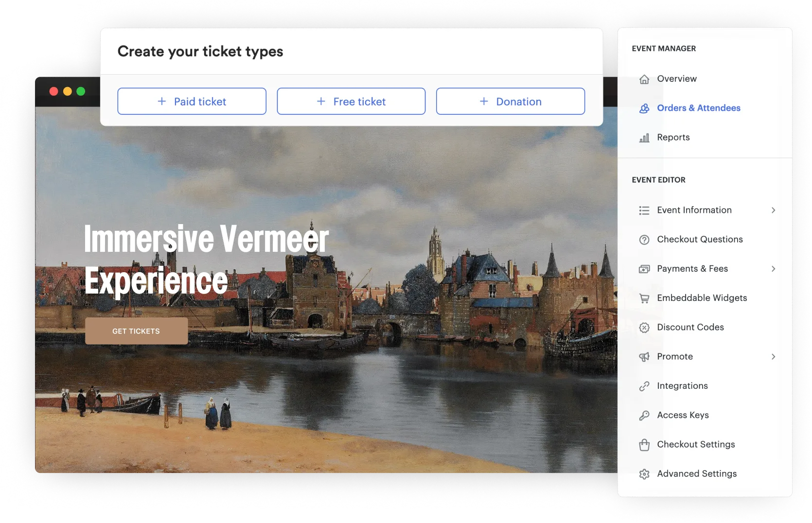Click the EVENT EDITOR section heading
This screenshot has height=523, width=812.
click(658, 180)
